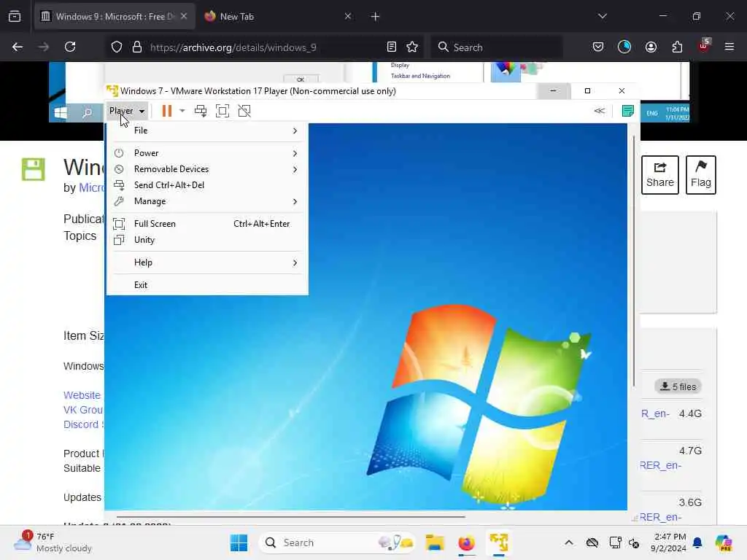Open Removable Devices submenu
The image size is (747, 560).
pos(207,169)
